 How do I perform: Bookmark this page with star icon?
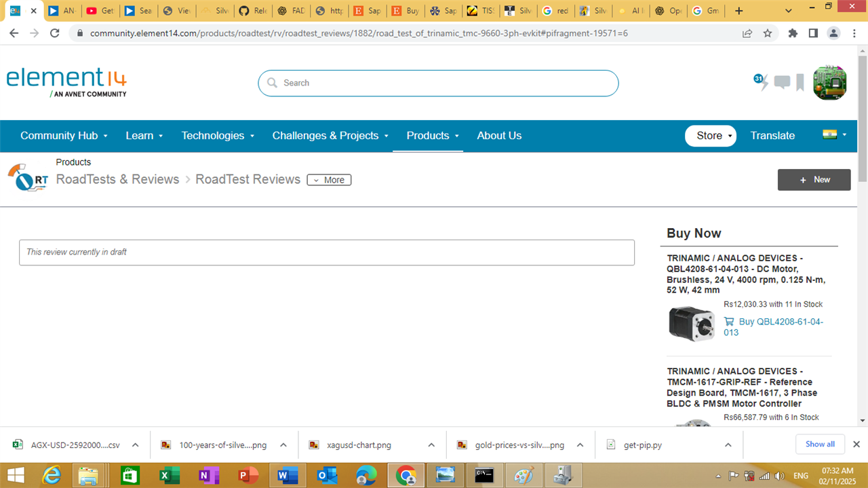tap(768, 33)
